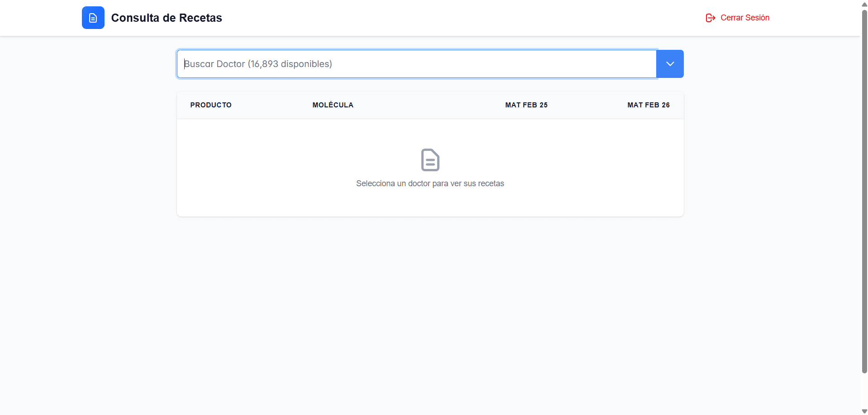
Task: Select the MAT FEB 26 column header
Action: [x=649, y=105]
